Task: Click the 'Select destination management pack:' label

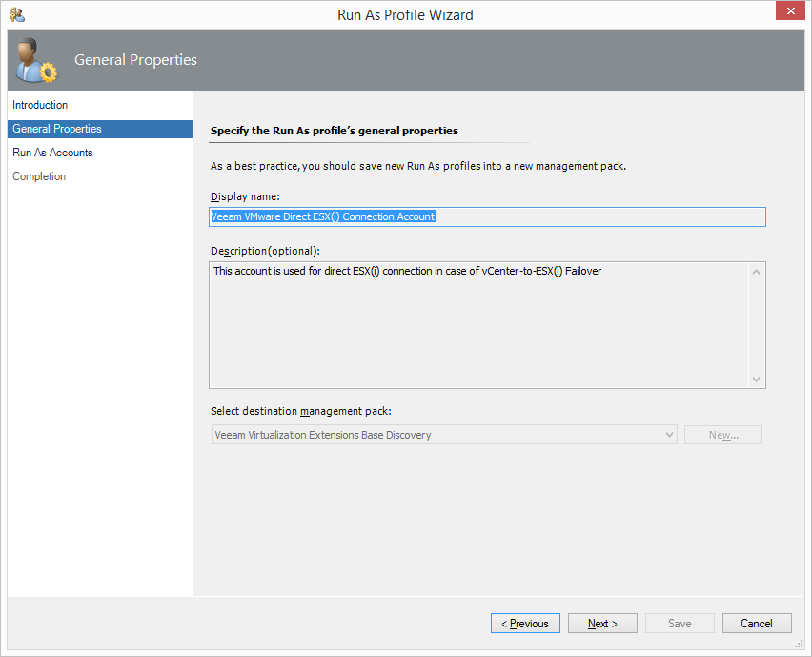Action: [301, 411]
